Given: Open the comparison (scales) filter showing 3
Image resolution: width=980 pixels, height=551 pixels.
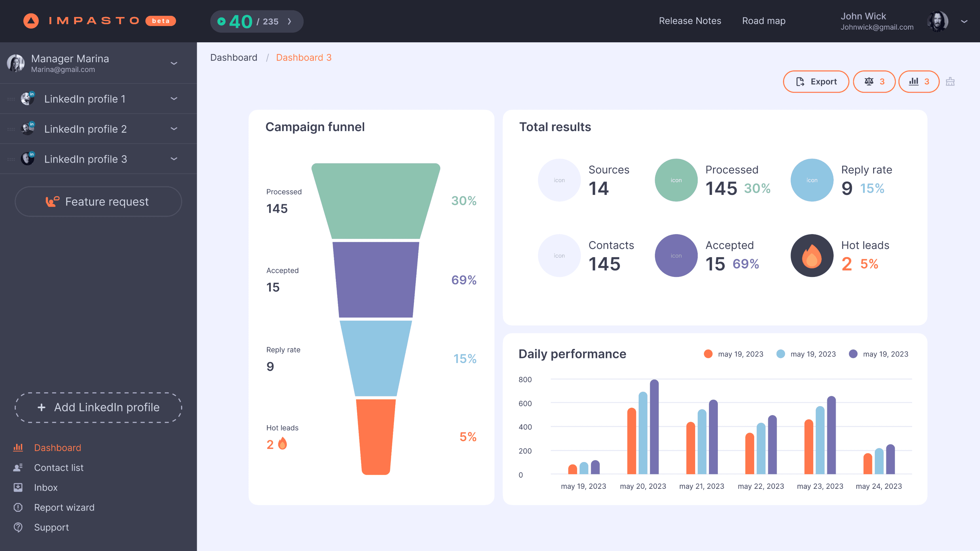Looking at the screenshot, I should click(874, 81).
